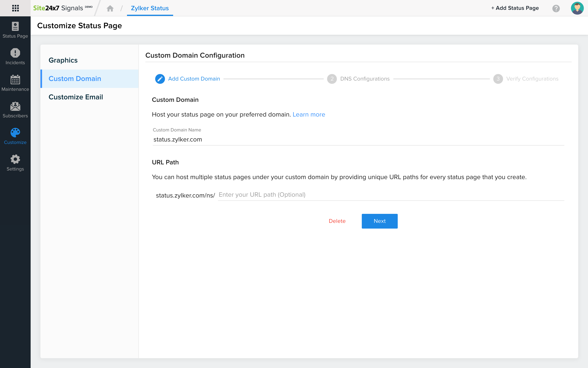Open the apps grid launcher icon
Screen dimensions: 588x368
[x=15, y=8]
